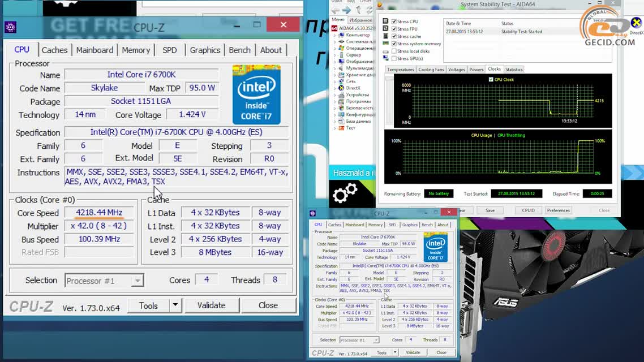This screenshot has height=362, width=644.
Task: Click the Core Speed 4218.44 MHz field
Action: (99, 212)
